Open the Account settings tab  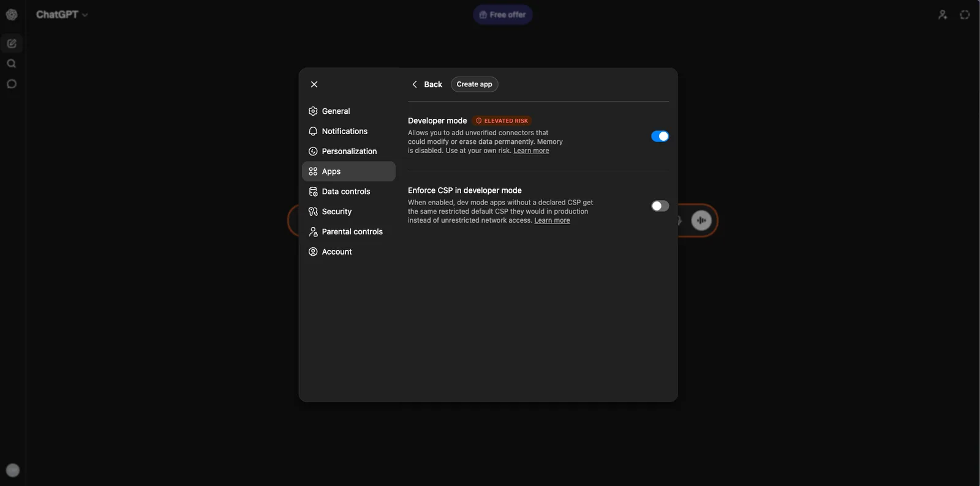(349, 252)
